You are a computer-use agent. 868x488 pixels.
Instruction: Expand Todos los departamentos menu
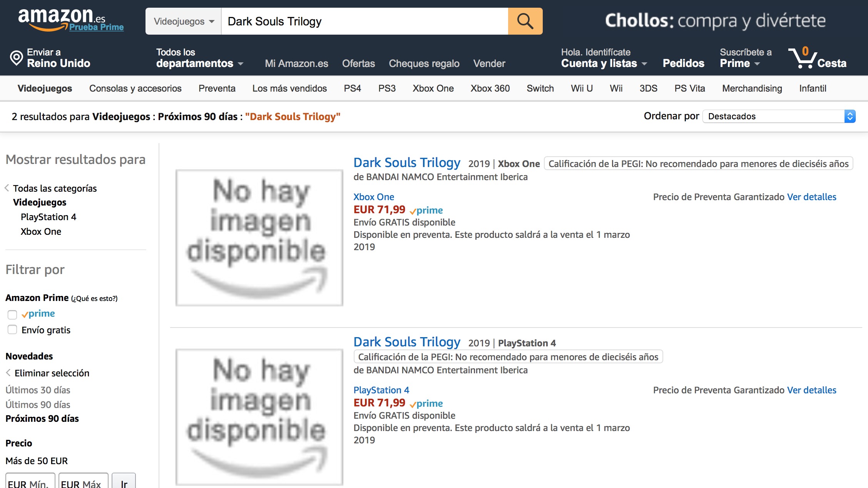(x=199, y=63)
